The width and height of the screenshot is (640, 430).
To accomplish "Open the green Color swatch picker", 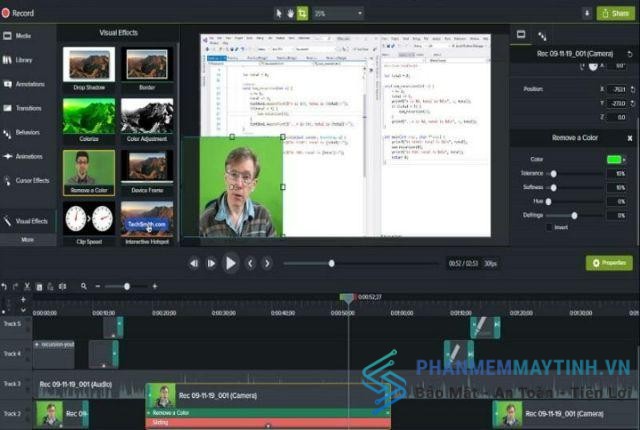I will [614, 160].
